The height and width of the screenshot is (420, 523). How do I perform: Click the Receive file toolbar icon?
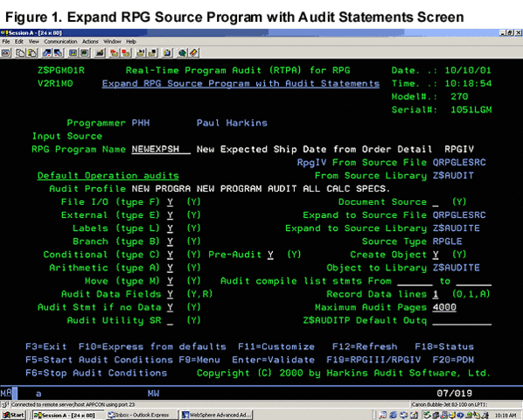59,52
